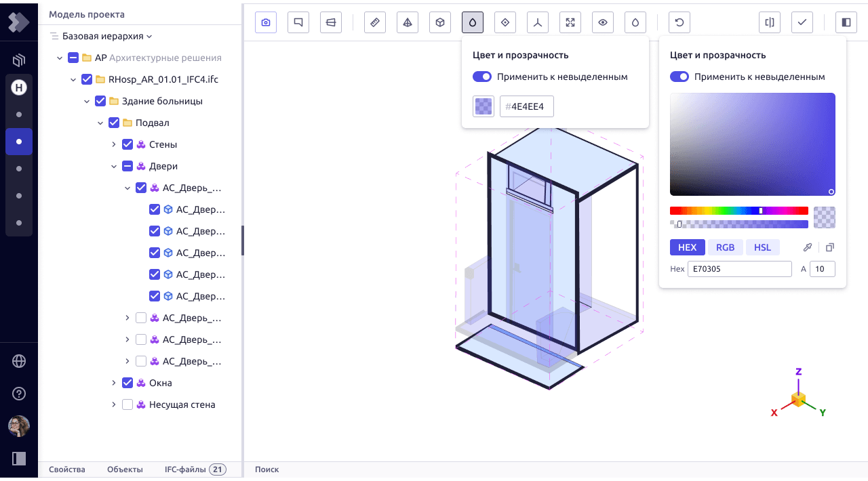Collapse the Здание больницы node
868x481 pixels.
tap(87, 101)
